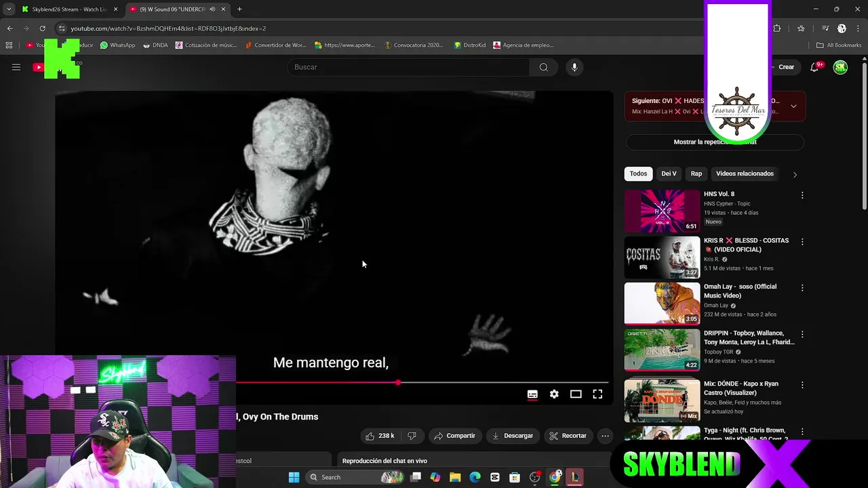Click Mostrar la repetición del chat
This screenshot has width=868, height=488.
tap(715, 142)
